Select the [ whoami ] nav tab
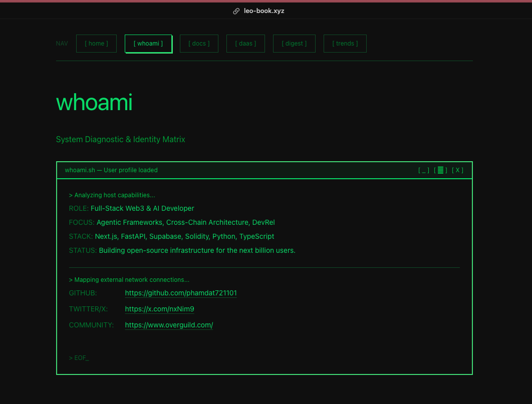The height and width of the screenshot is (404, 532). coord(148,44)
